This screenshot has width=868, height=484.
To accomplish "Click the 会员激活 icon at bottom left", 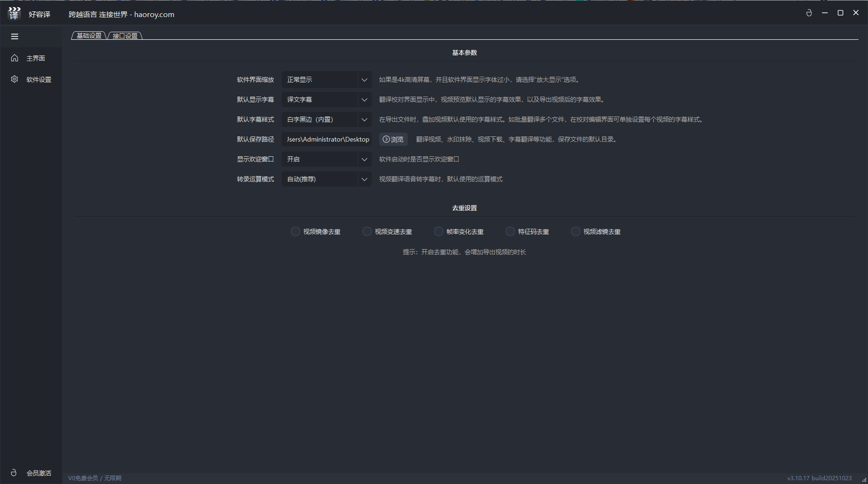I will (14, 473).
